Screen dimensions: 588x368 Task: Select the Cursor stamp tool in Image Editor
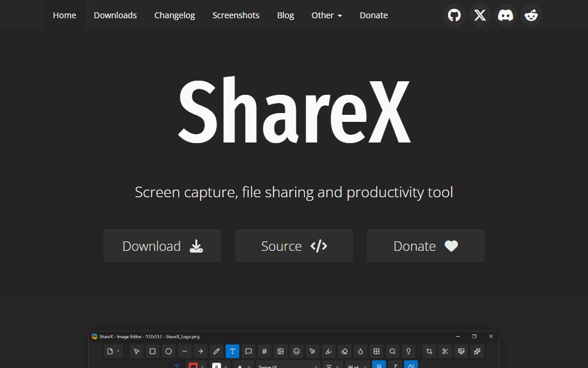pos(312,352)
